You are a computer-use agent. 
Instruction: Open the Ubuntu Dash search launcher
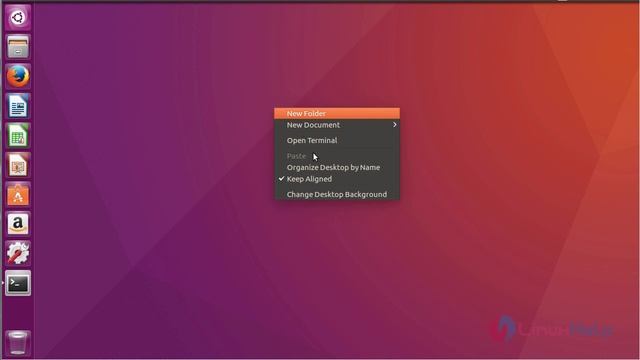coord(18,18)
